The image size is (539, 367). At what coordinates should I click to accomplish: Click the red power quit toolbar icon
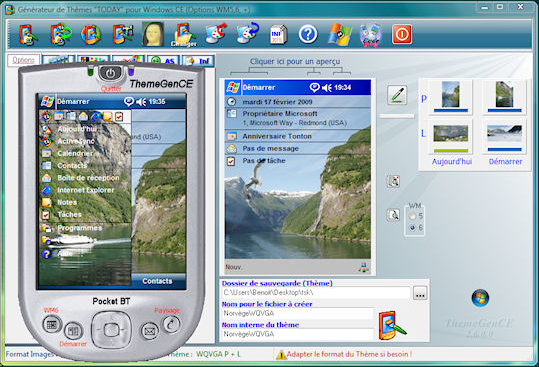coord(402,34)
